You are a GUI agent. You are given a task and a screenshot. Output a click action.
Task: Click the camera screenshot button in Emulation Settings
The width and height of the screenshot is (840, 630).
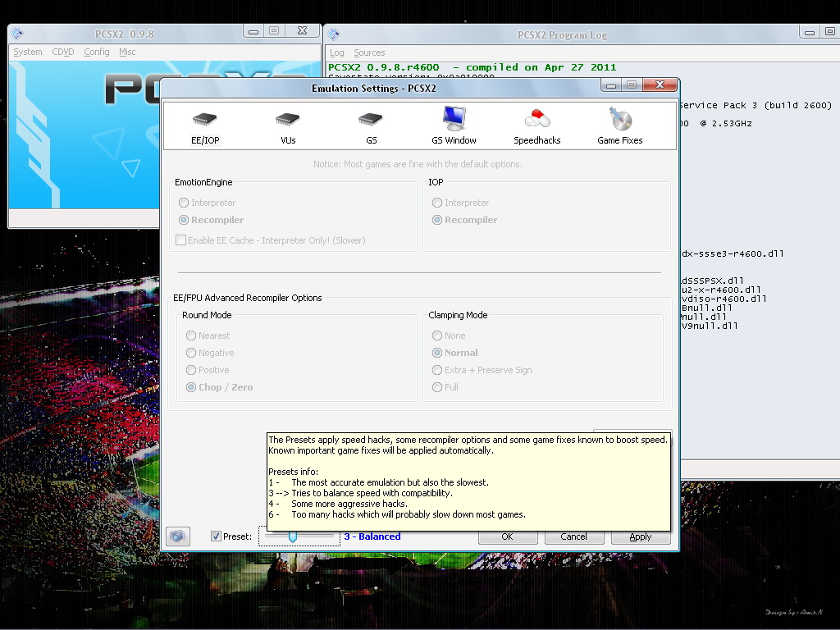178,536
